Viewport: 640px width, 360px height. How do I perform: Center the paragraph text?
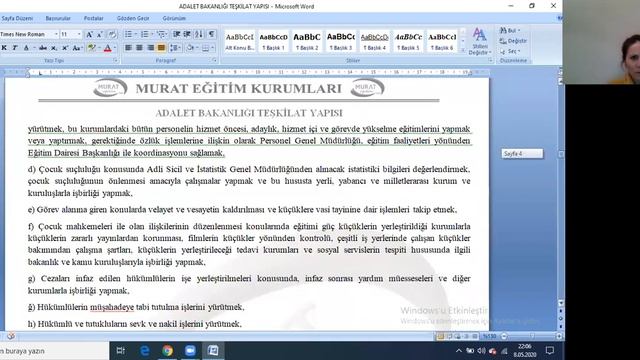tap(139, 48)
